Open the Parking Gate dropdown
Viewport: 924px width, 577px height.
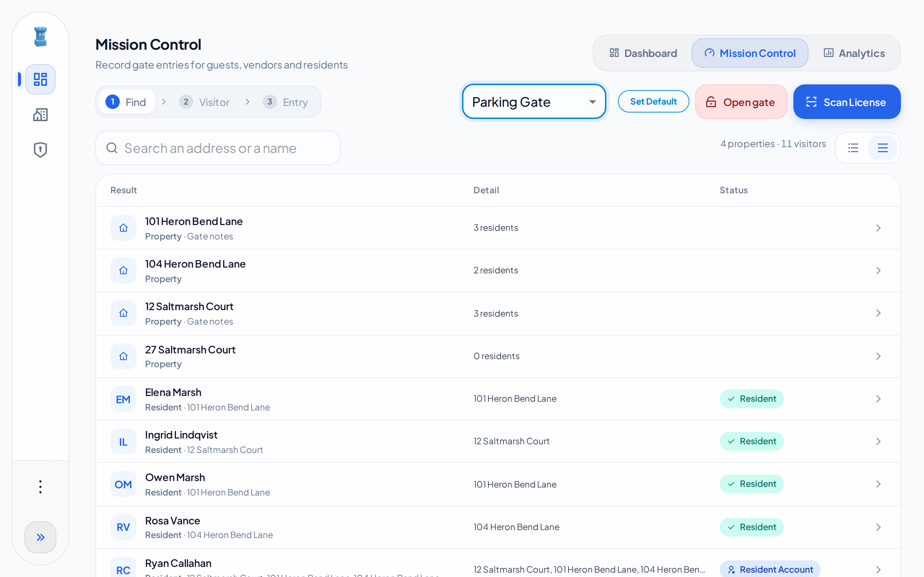pos(534,101)
